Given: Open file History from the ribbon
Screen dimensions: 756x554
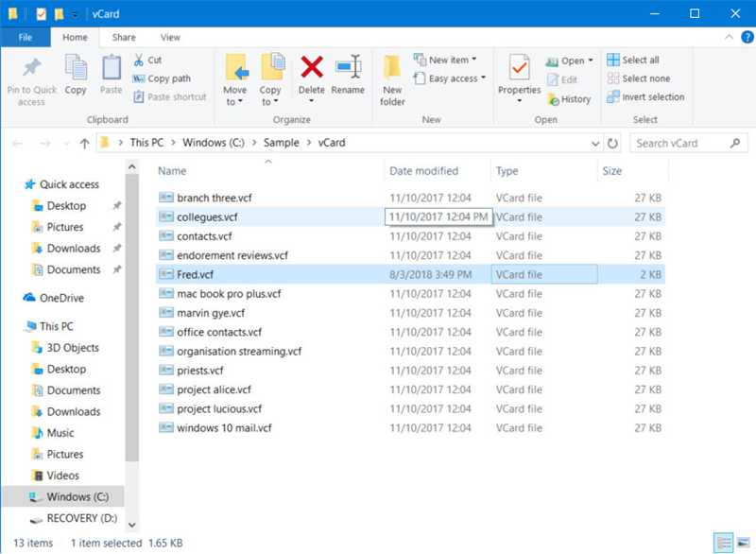Looking at the screenshot, I should (x=570, y=99).
